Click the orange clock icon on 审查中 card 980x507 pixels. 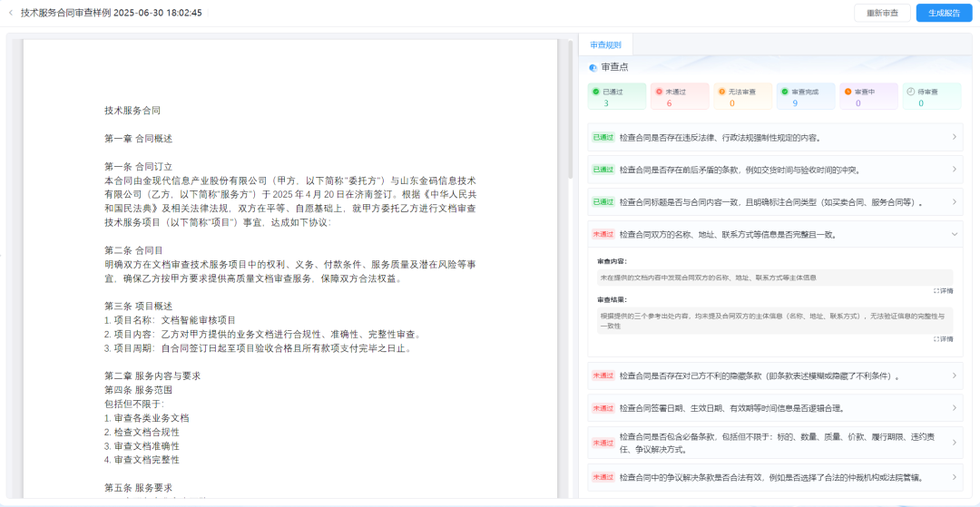point(848,92)
